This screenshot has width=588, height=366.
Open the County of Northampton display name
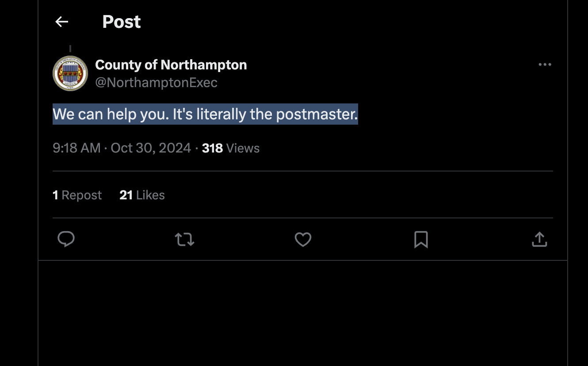[x=171, y=65]
